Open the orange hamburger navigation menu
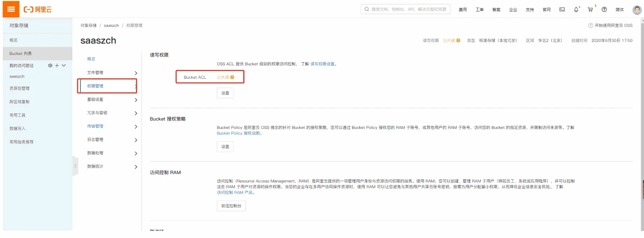 point(11,9)
